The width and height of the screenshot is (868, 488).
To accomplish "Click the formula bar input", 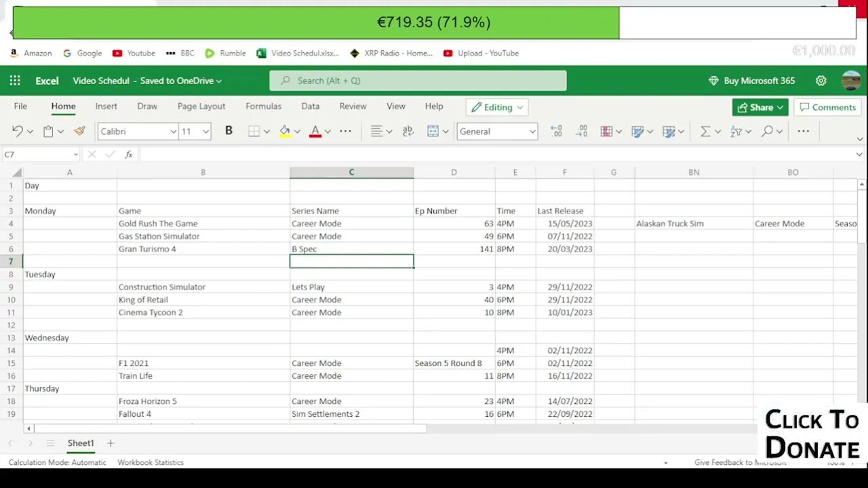I will tap(496, 155).
